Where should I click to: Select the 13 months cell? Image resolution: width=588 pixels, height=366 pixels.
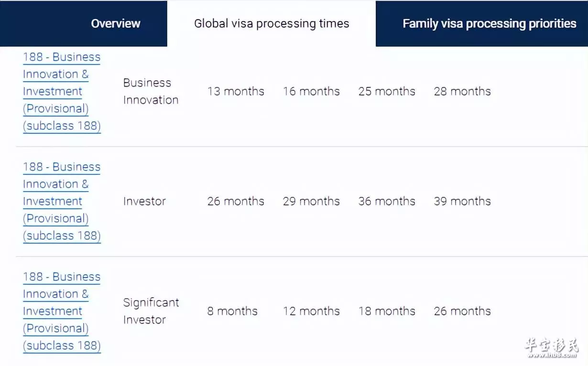tap(236, 91)
